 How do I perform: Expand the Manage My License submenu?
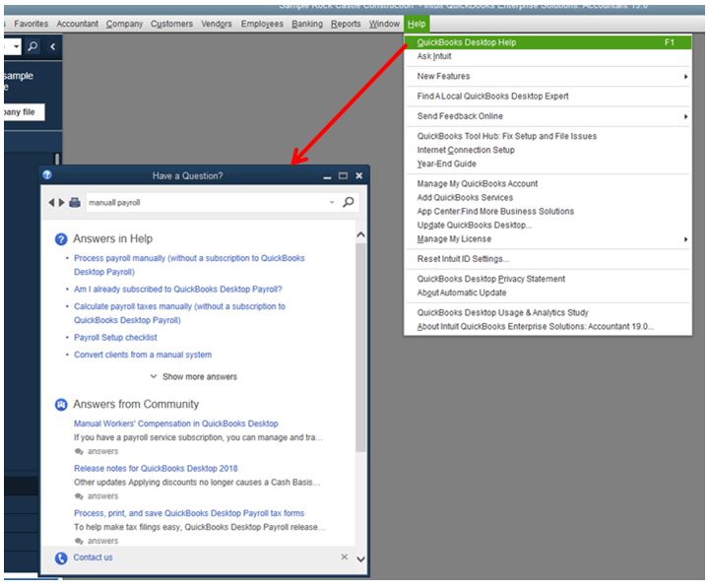[548, 238]
